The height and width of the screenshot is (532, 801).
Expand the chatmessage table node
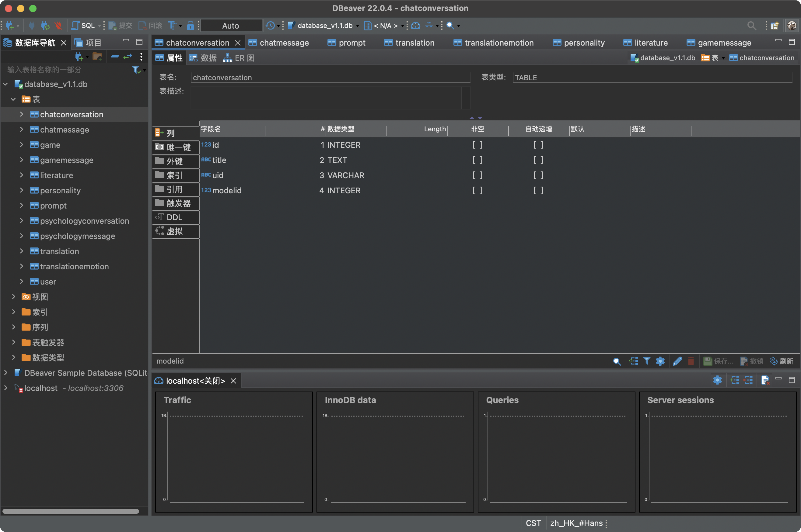(x=21, y=130)
